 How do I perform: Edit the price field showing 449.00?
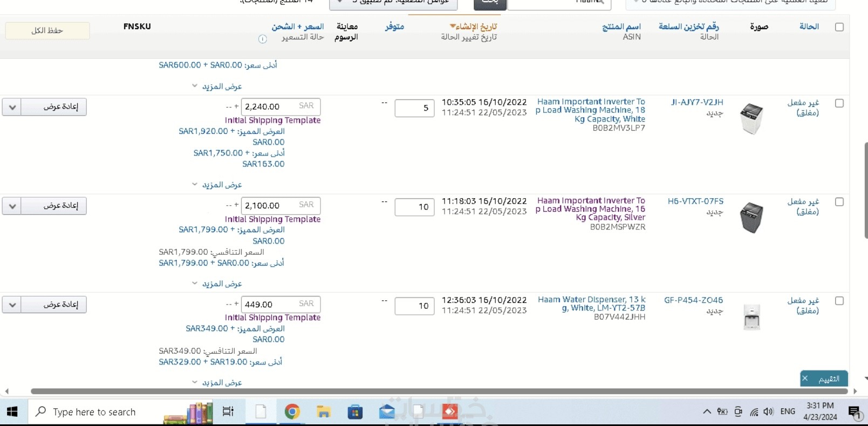click(x=281, y=305)
